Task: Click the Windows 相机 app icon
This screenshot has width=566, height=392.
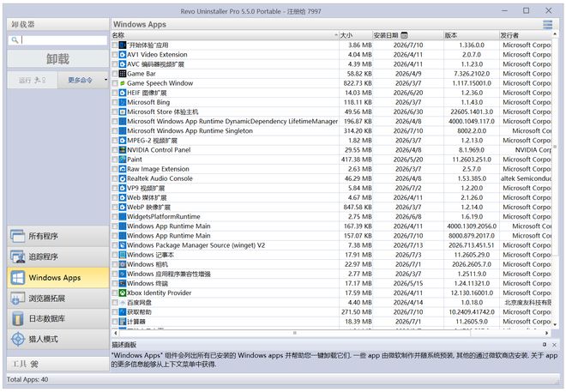Action: [x=123, y=264]
